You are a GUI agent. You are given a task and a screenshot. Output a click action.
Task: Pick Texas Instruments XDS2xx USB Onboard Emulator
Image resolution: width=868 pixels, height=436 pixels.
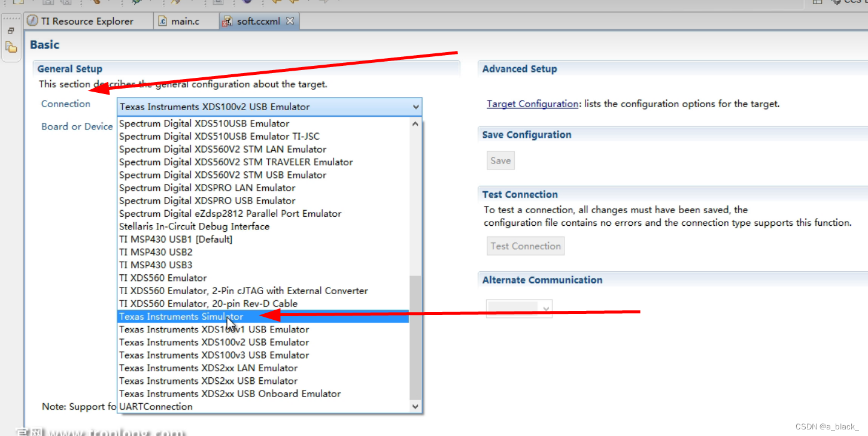coord(263,393)
